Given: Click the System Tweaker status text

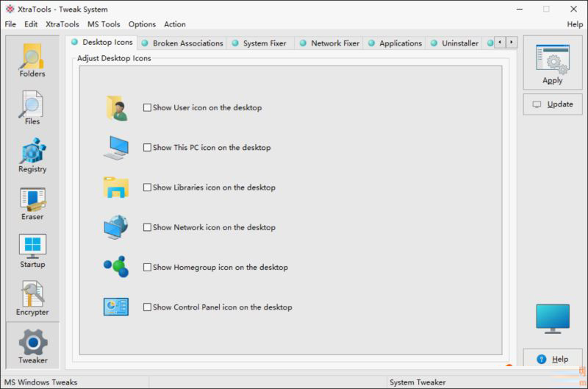Looking at the screenshot, I should [417, 382].
